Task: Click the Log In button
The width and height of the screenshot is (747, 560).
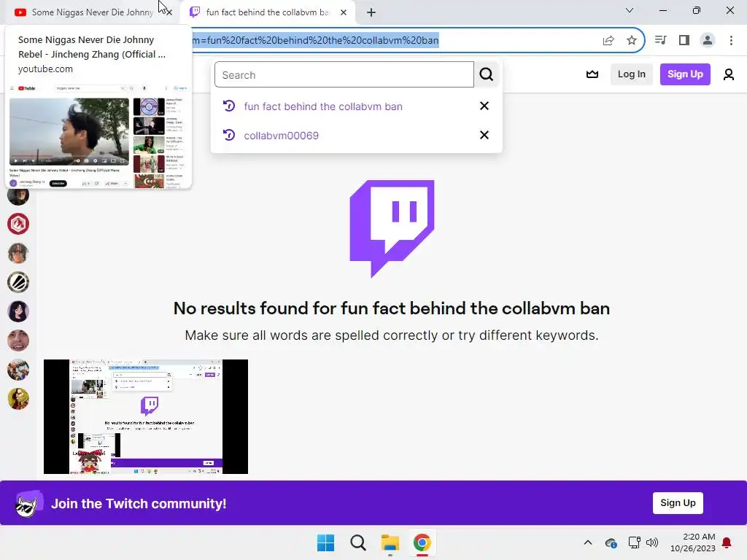Action: (x=631, y=74)
